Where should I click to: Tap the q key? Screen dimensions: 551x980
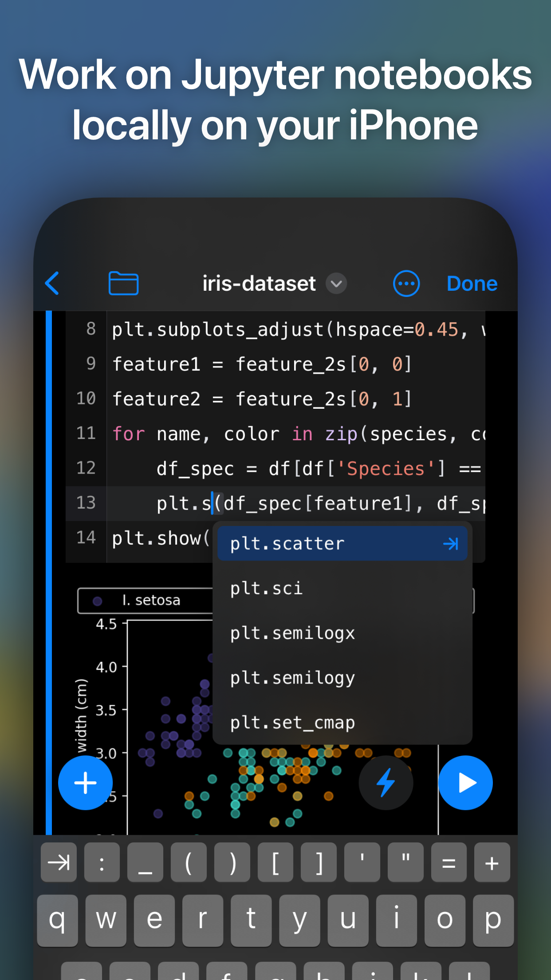tap(58, 921)
